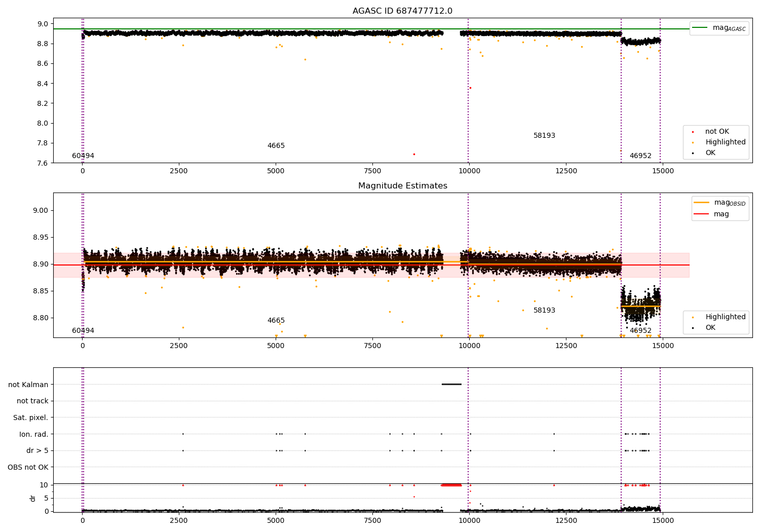Click obsid label 46952 in the top panel
This screenshot has height=532, width=760.
(x=640, y=156)
